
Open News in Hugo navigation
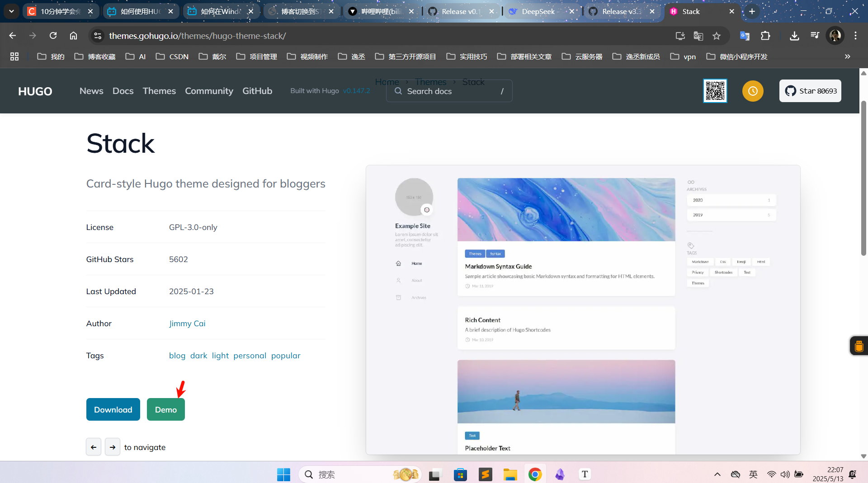[x=91, y=91]
